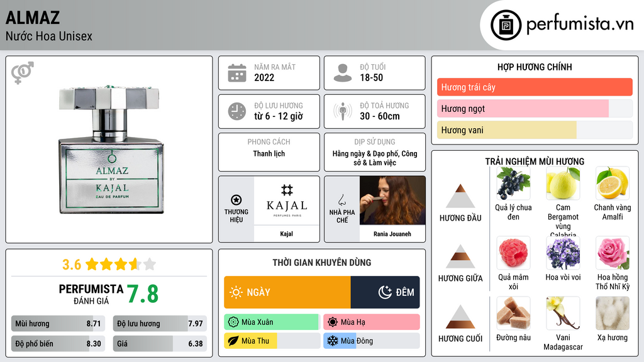Viewport: 644px width, 362px height.
Task: Select the Hoa vòi voi flower image
Action: pos(563,253)
